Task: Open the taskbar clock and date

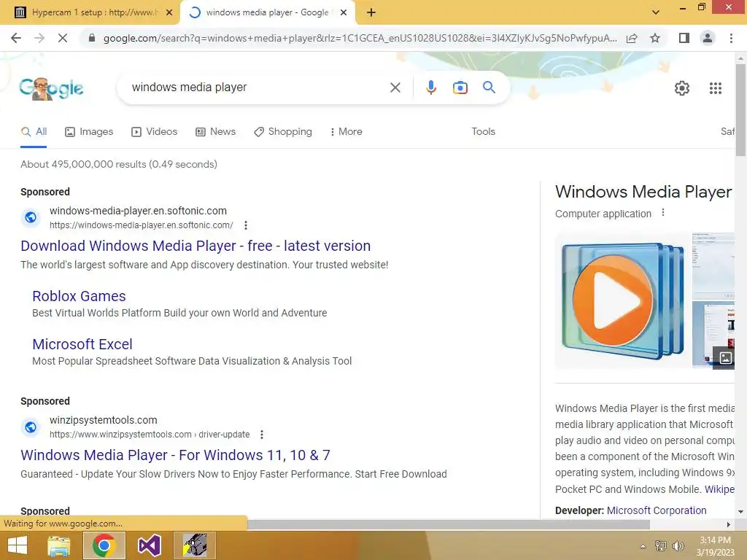Action: pos(715,546)
